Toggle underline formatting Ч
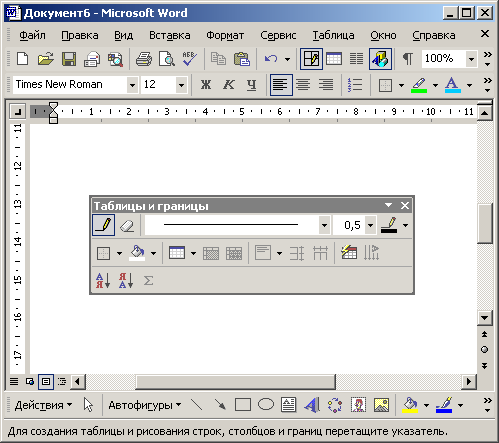 click(x=252, y=85)
